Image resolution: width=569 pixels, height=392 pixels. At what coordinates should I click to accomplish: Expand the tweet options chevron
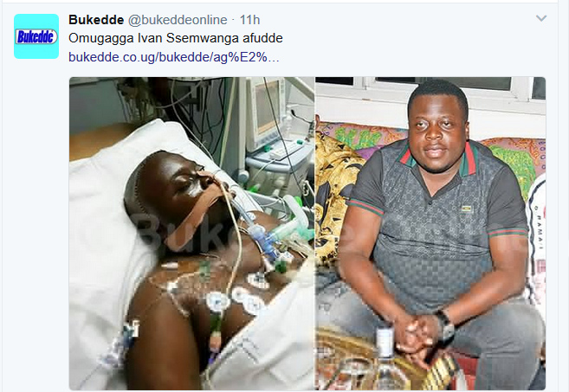541,18
